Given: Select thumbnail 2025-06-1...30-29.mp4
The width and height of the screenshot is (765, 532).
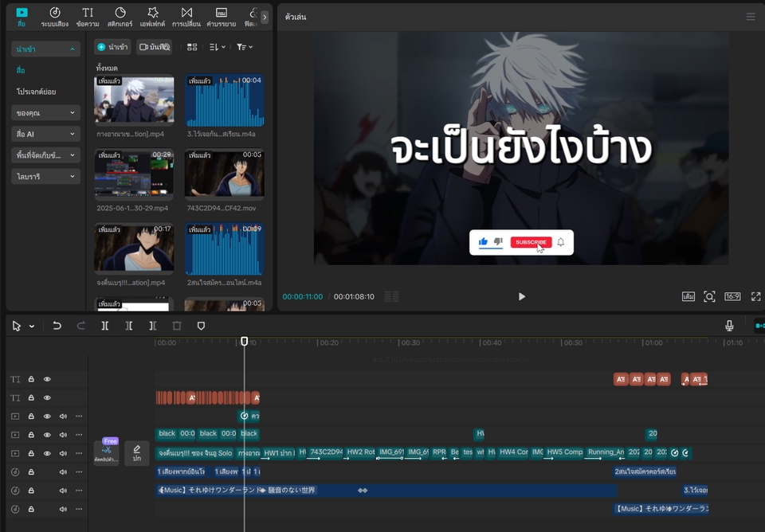Looking at the screenshot, I should click(x=134, y=173).
